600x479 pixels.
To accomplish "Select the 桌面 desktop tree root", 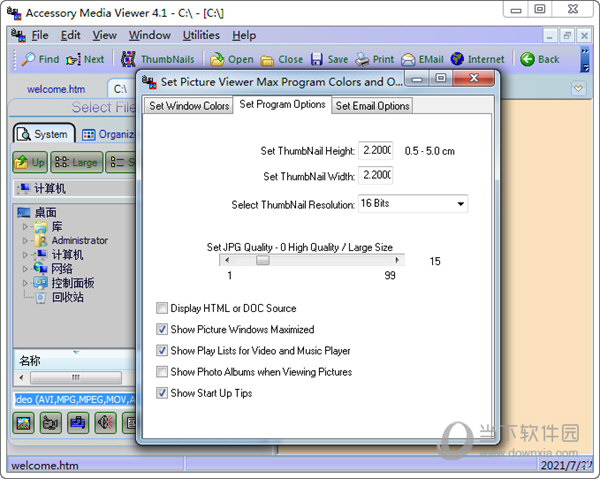I will (46, 212).
